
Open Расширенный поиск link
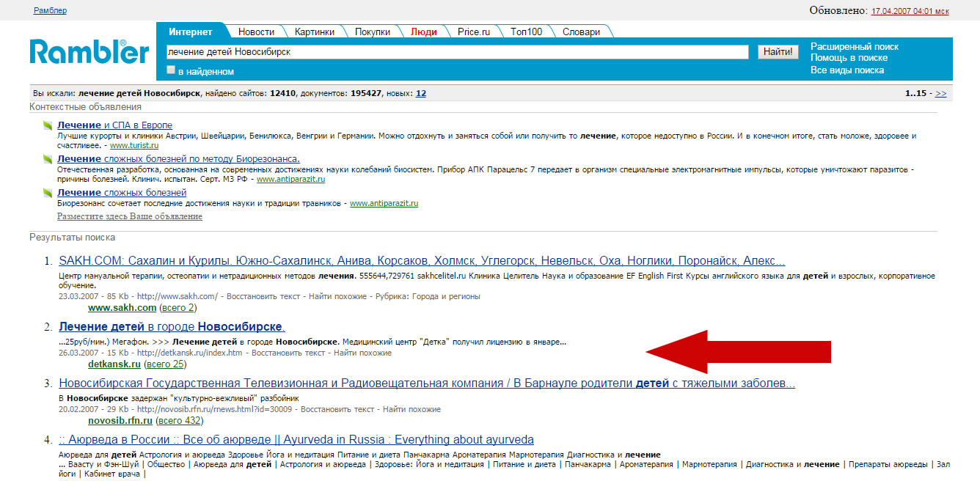[x=855, y=46]
